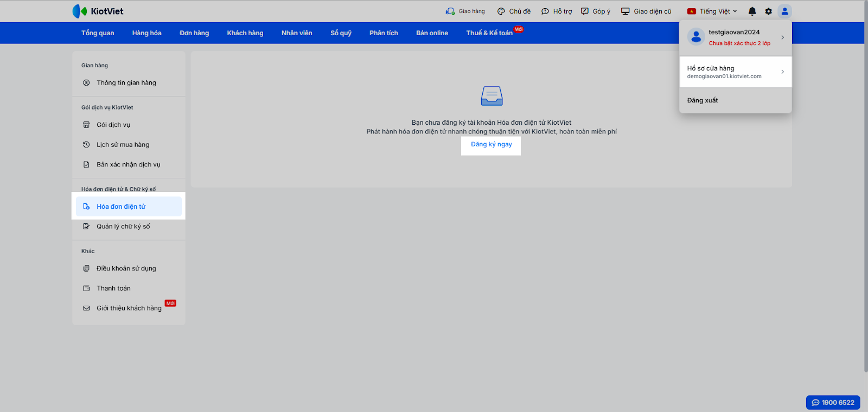
Task: Click the Bản xác nhận dịch vụ icon
Action: tap(86, 165)
